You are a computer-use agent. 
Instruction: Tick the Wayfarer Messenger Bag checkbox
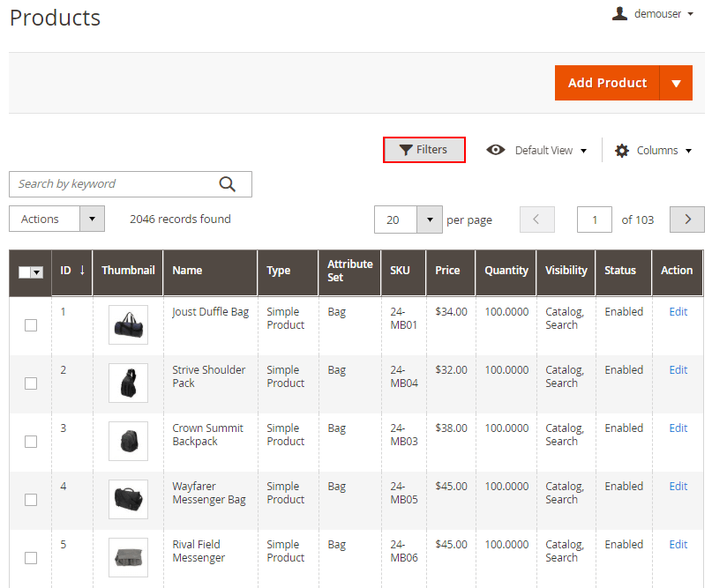[31, 500]
